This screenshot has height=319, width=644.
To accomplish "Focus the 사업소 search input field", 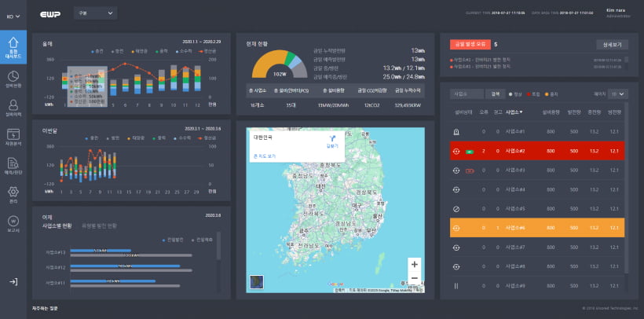I will 467,94.
